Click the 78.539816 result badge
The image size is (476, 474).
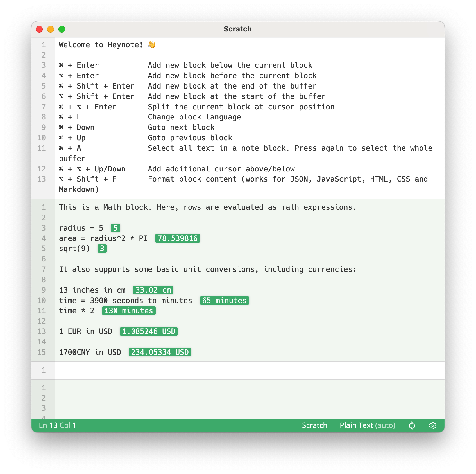[x=178, y=238]
